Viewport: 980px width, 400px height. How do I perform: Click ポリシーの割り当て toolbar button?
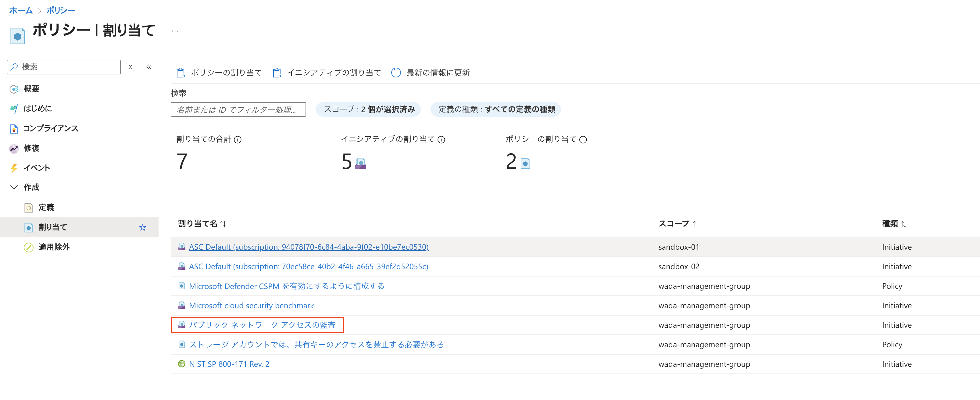219,73
